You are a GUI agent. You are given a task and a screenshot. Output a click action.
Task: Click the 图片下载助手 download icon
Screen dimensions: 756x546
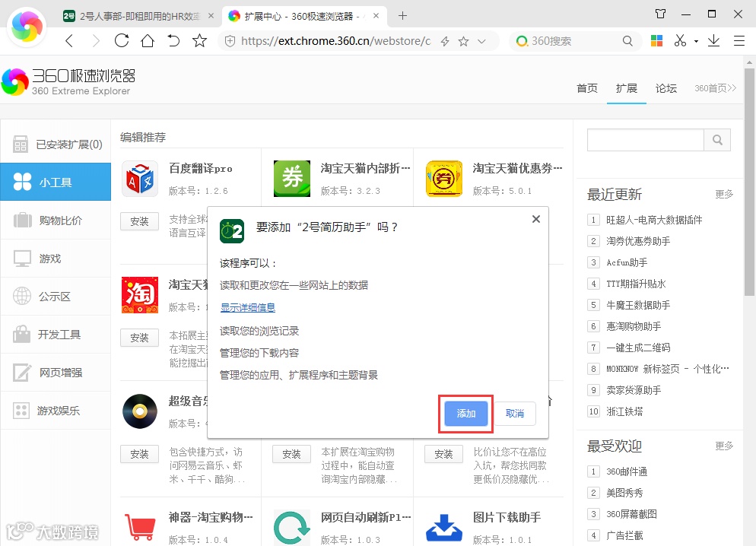(444, 528)
